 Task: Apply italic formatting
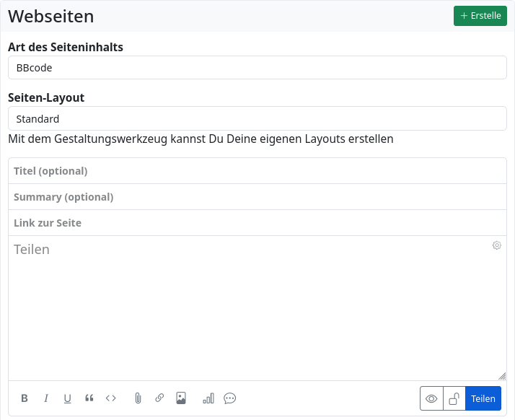(46, 398)
